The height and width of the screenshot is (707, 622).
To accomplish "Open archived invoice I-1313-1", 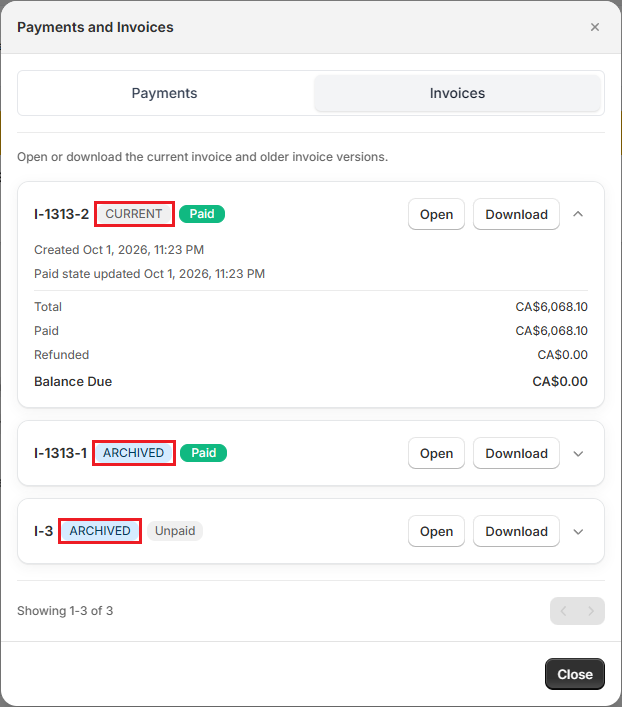I will pos(436,453).
